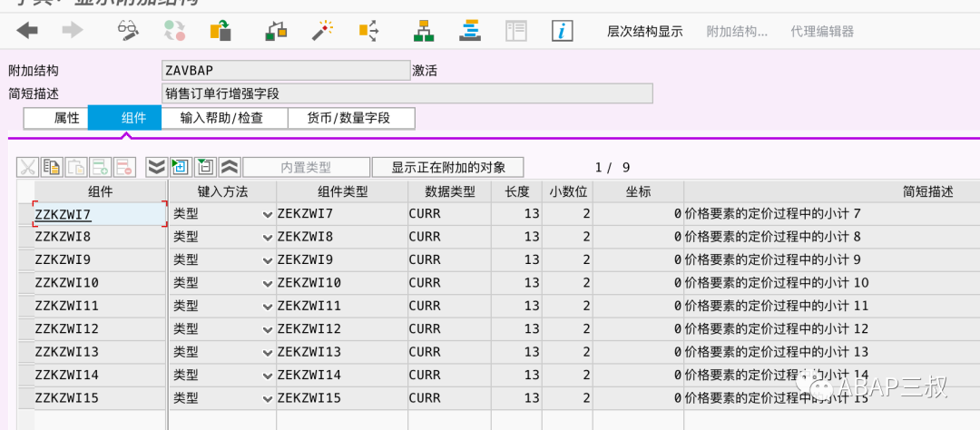Click the Active/Inactive switch icon

click(174, 30)
